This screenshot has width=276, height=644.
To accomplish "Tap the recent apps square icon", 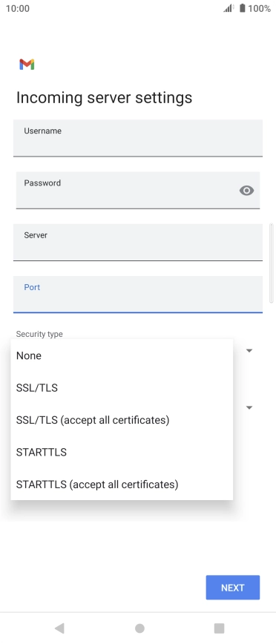I will point(220,628).
